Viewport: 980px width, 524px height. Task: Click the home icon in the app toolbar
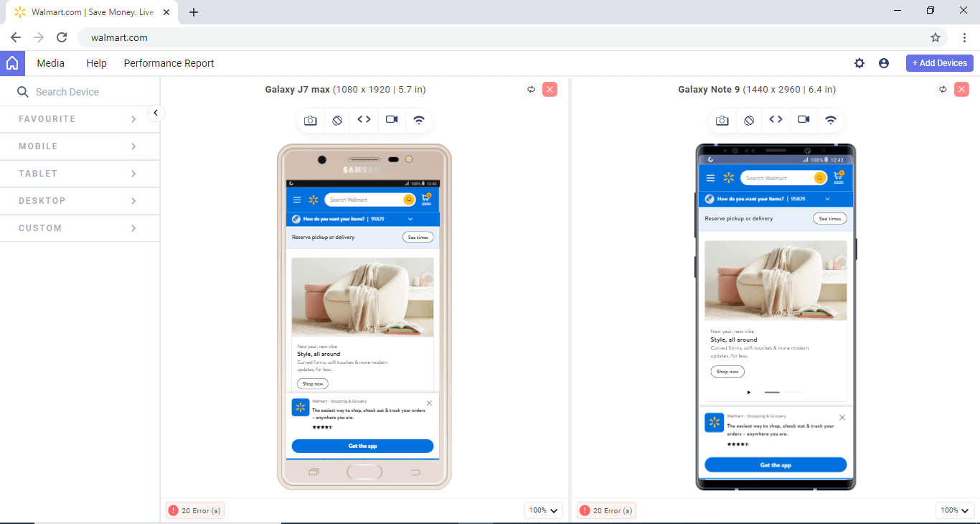[12, 63]
